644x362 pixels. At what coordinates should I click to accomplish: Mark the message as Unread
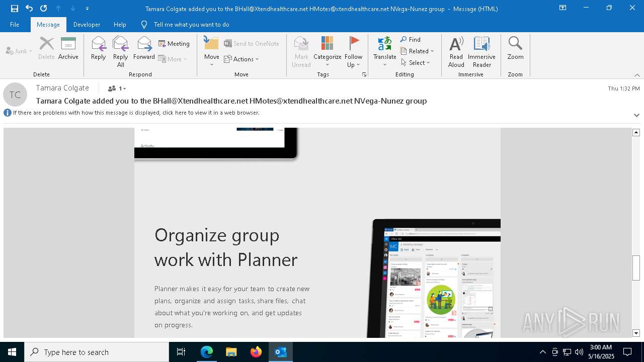301,51
